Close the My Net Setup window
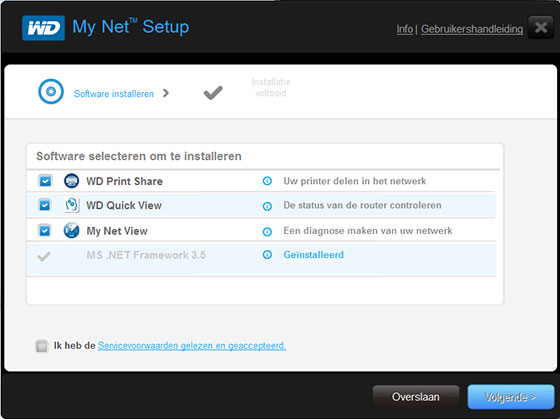 click(x=541, y=27)
